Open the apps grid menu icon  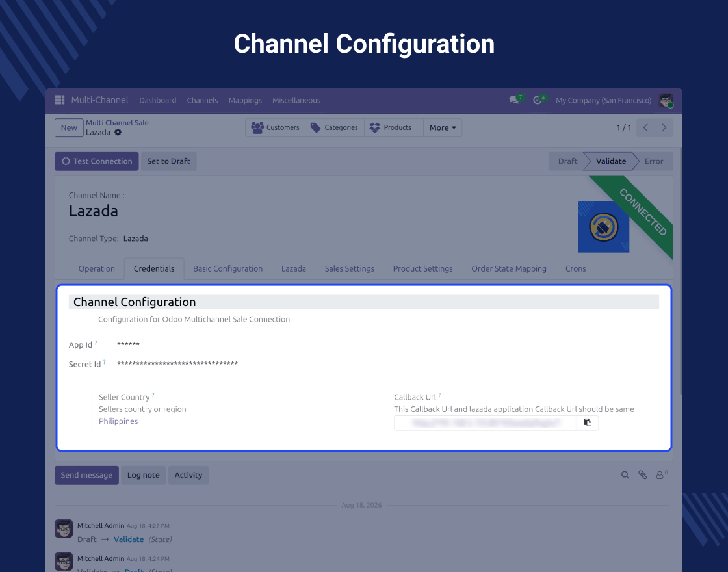(x=59, y=100)
